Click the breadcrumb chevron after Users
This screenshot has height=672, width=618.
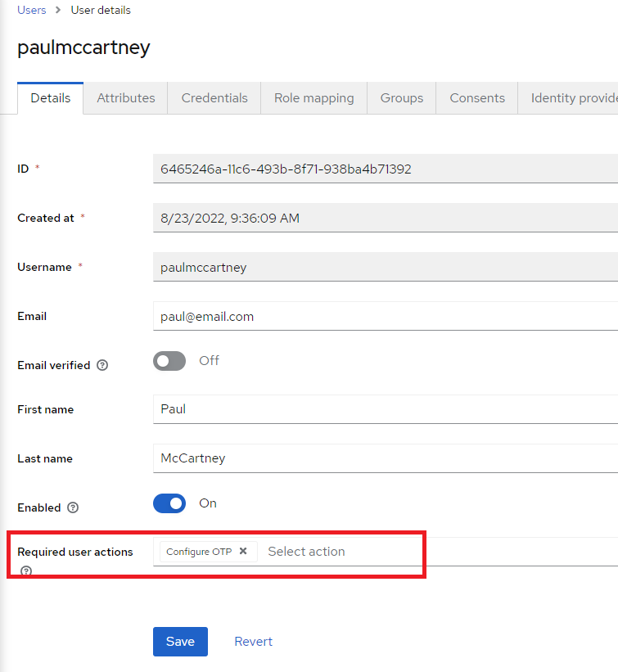click(57, 10)
